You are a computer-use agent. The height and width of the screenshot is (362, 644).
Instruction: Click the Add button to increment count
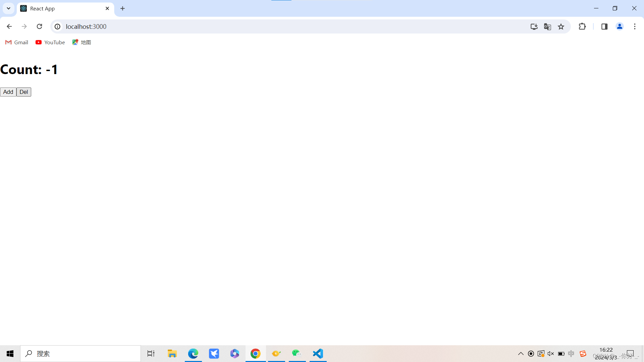pos(8,92)
